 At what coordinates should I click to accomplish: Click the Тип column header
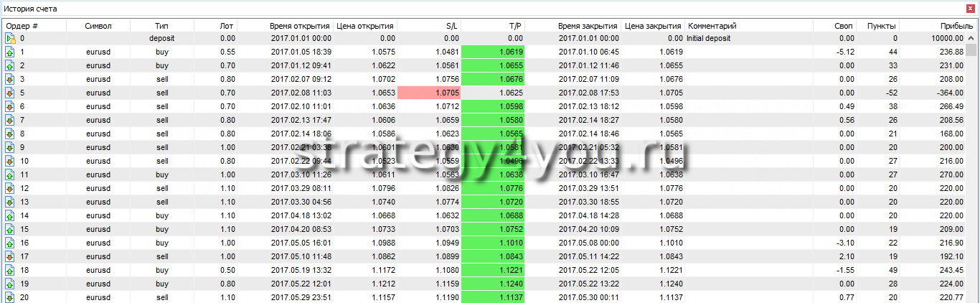(x=161, y=25)
